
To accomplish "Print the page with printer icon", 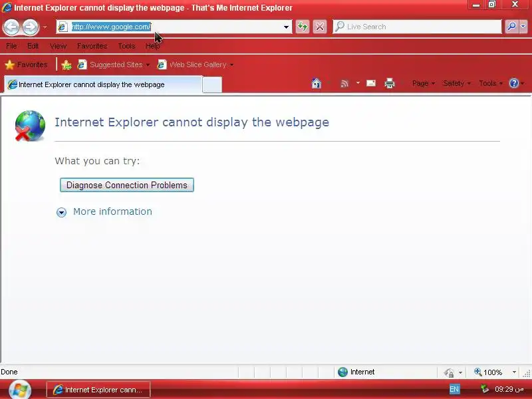I will [390, 84].
